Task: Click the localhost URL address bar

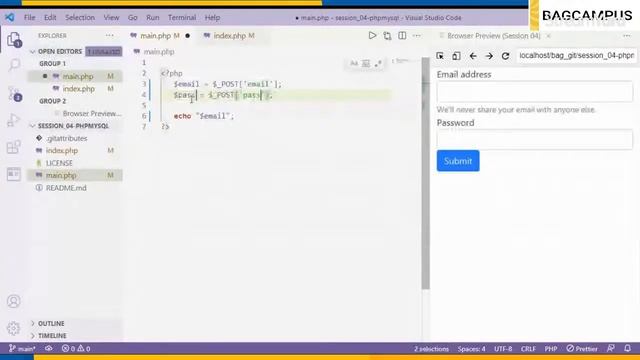Action: pyautogui.click(x=576, y=55)
